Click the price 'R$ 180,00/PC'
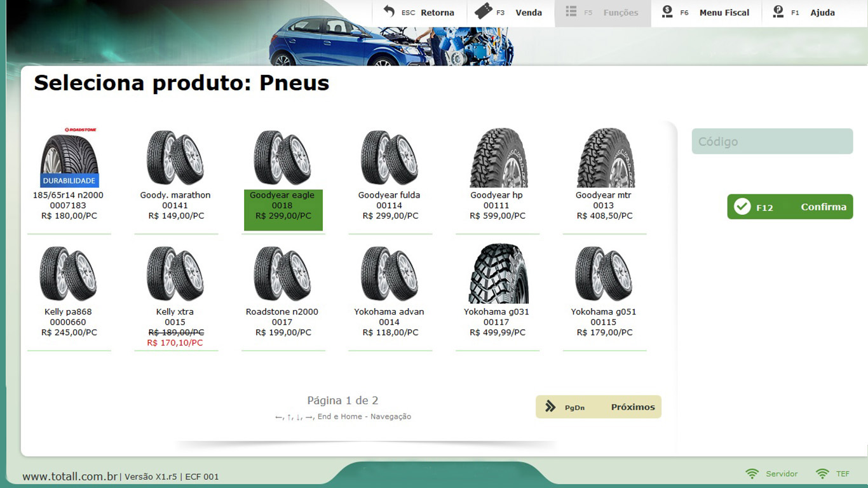Viewport: 868px width, 488px height. (x=69, y=216)
